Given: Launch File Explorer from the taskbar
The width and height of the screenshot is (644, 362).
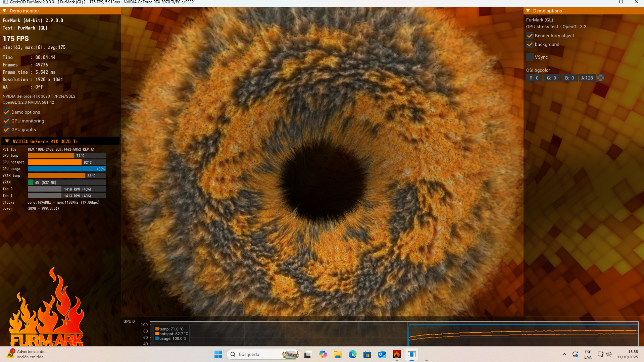Looking at the screenshot, I should [338, 354].
